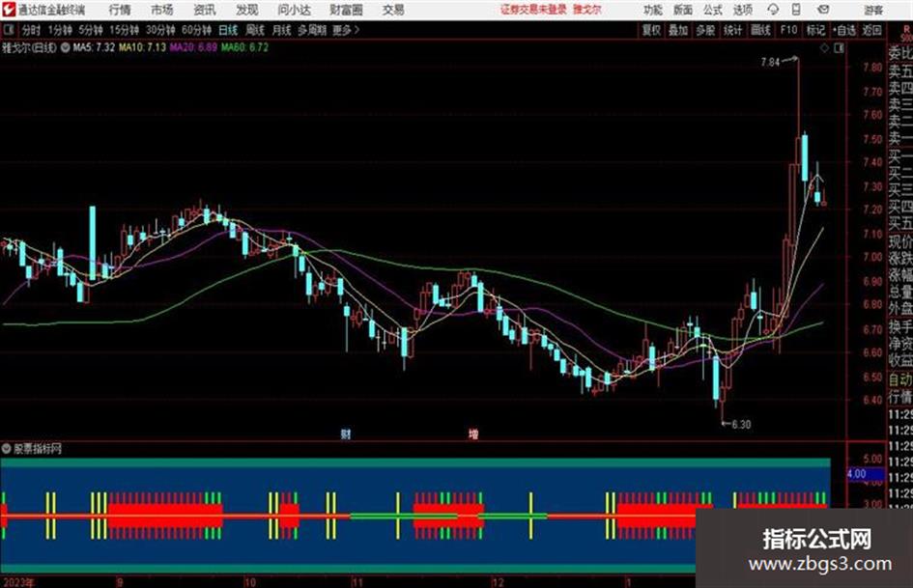Toggle left panel icon beside 分时
Screen dimensions: 913x588
tap(8, 30)
